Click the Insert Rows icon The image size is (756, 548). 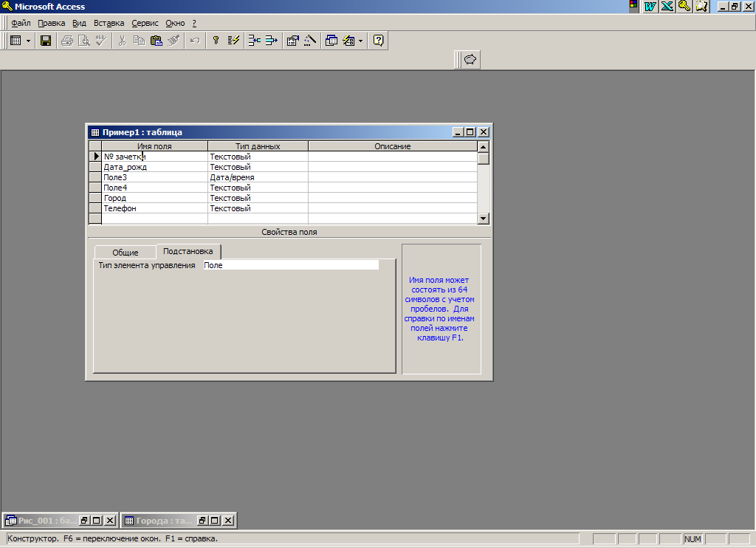coord(254,41)
